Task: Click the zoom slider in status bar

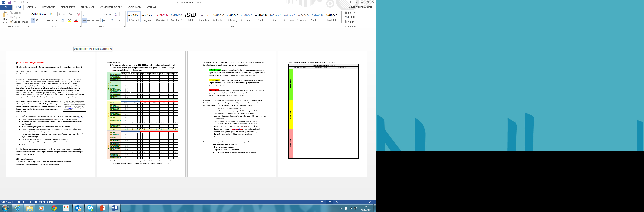Action: click(354, 202)
